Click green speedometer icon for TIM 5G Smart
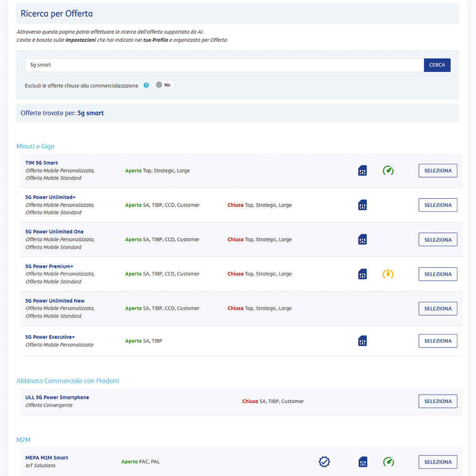 pos(388,170)
